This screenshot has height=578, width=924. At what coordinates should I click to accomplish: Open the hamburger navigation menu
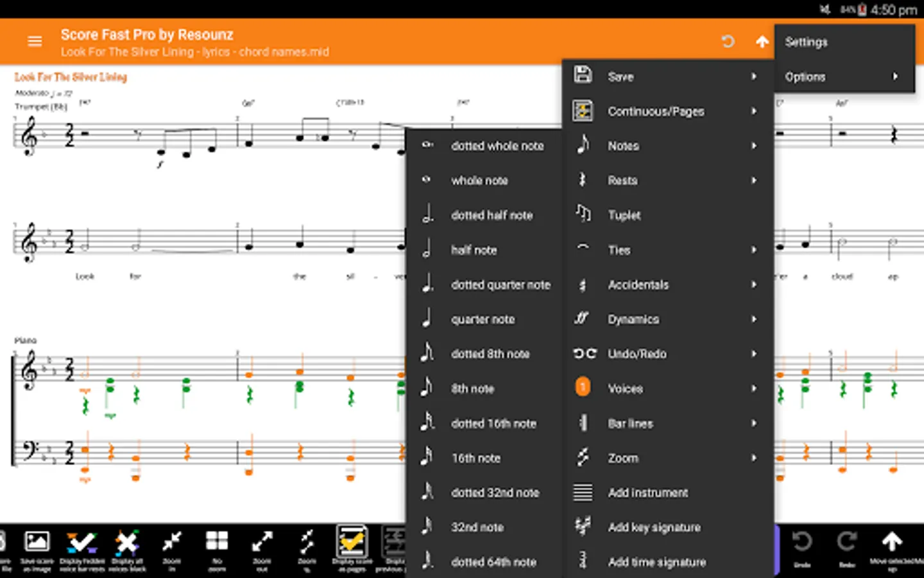pos(35,42)
